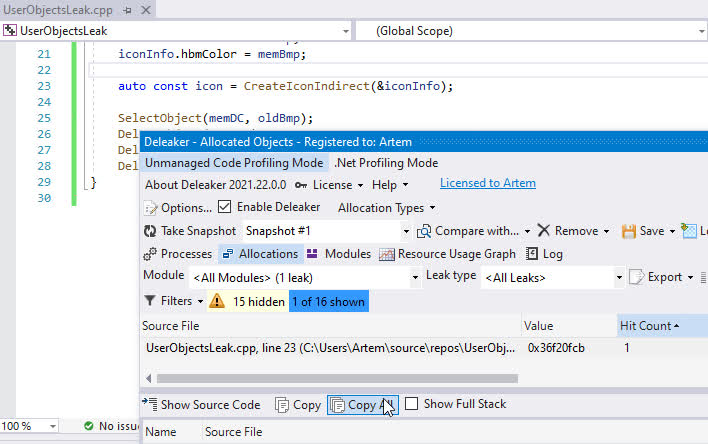Expand the Export dropdown arrow
The width and height of the screenshot is (708, 444).
pos(690,277)
